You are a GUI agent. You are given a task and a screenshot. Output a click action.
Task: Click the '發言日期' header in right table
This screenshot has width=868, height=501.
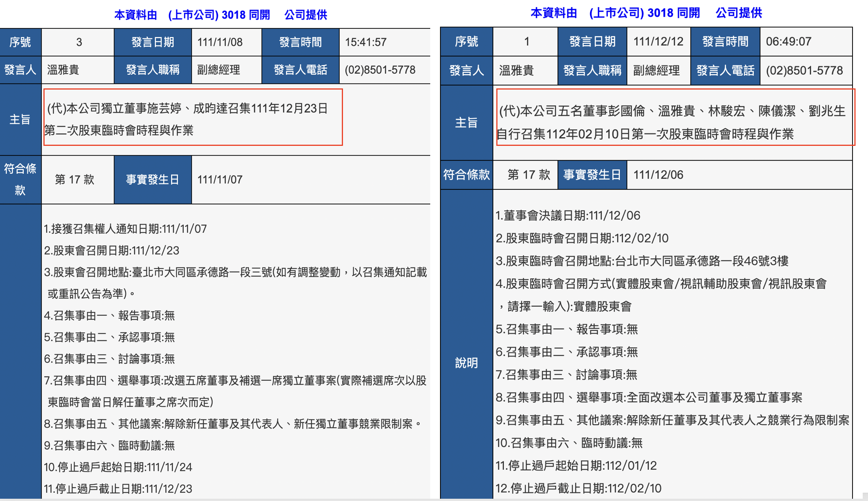(592, 41)
